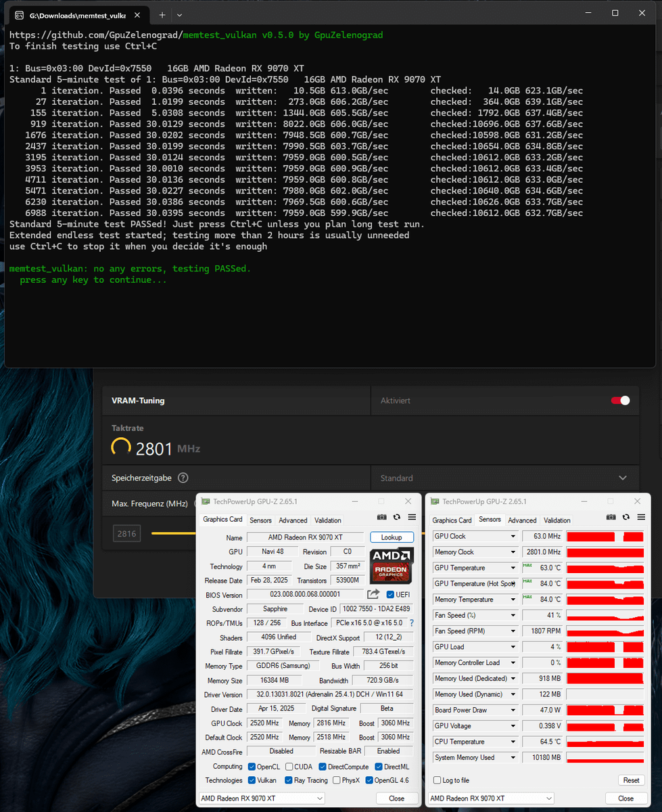Open the terminal tab dropdown chevron
The image size is (662, 812).
[179, 14]
